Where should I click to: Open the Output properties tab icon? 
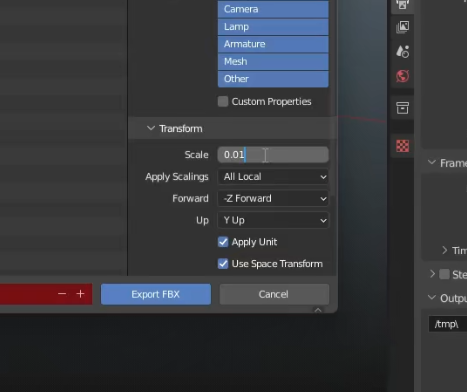pos(403,4)
